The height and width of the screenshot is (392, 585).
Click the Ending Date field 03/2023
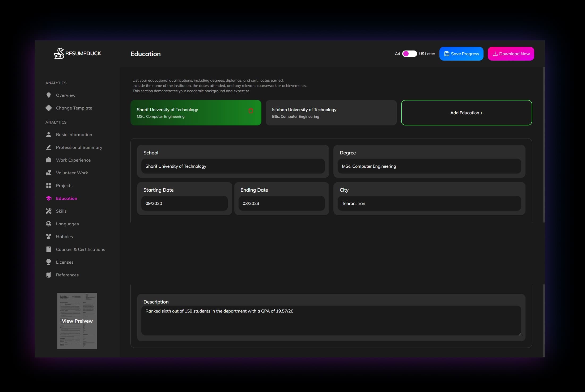tap(282, 203)
